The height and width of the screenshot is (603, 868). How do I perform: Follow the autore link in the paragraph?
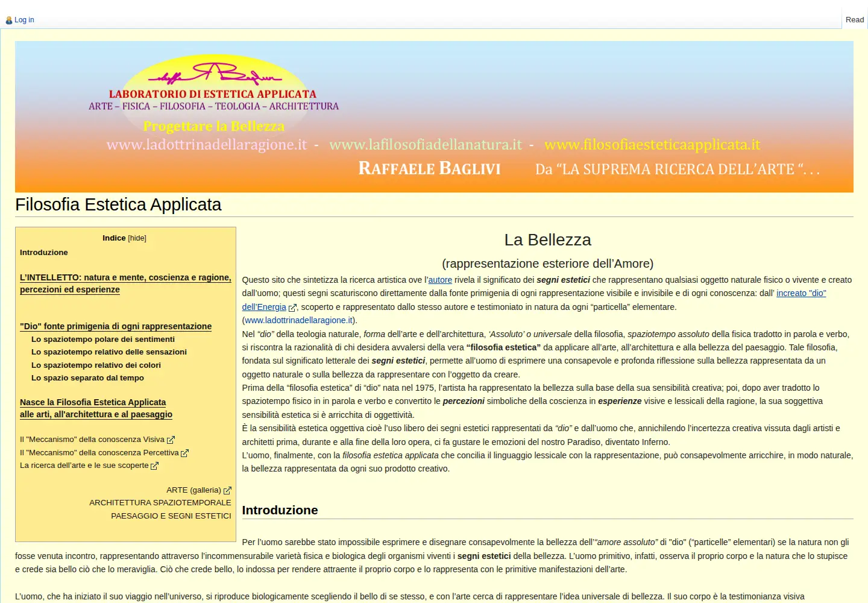coord(440,280)
